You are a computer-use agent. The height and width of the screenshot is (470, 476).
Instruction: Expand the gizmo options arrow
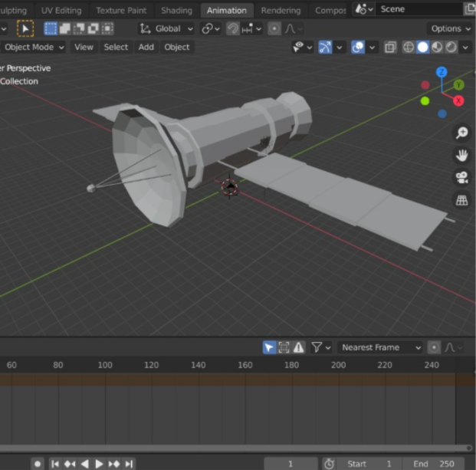tap(340, 48)
